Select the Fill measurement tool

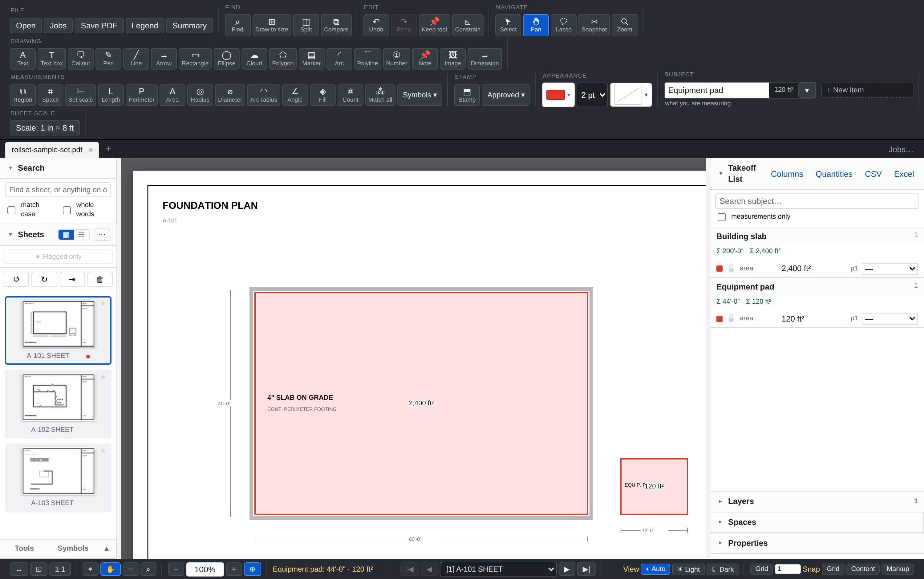(322, 95)
